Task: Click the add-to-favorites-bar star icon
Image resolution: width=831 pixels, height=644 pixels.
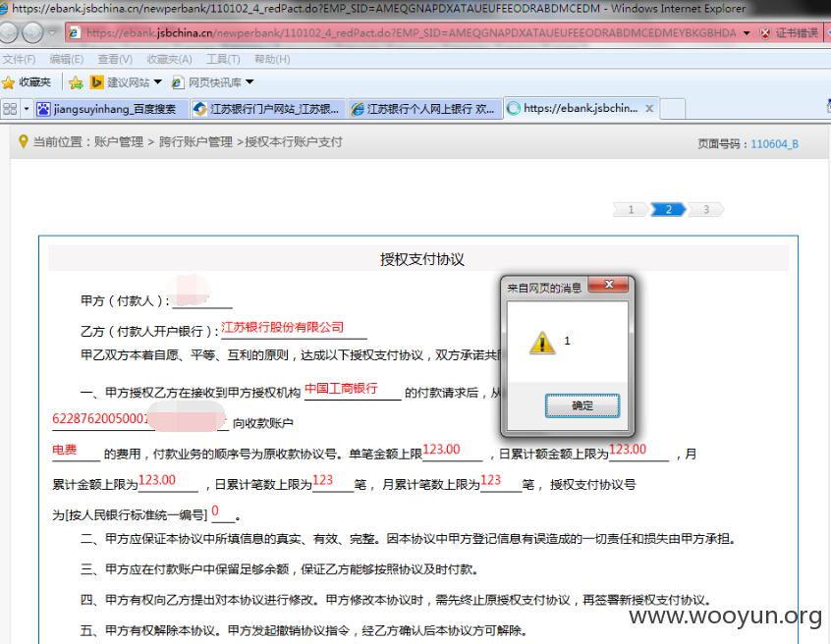Action: tap(76, 82)
